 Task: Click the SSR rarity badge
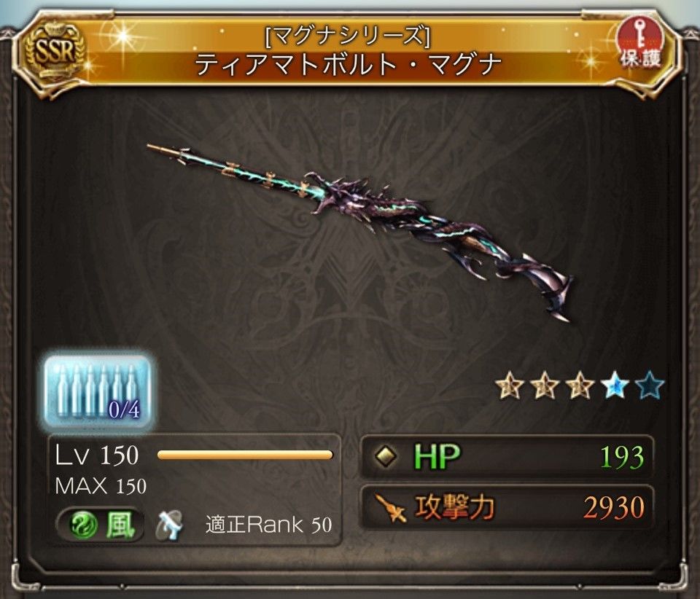pyautogui.click(x=55, y=52)
